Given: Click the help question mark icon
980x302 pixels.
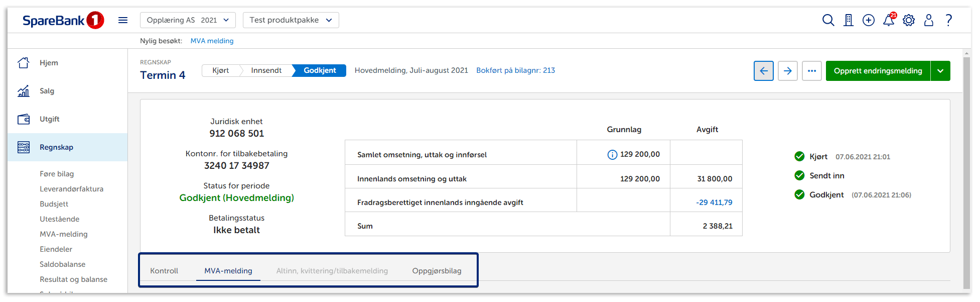Looking at the screenshot, I should [949, 20].
